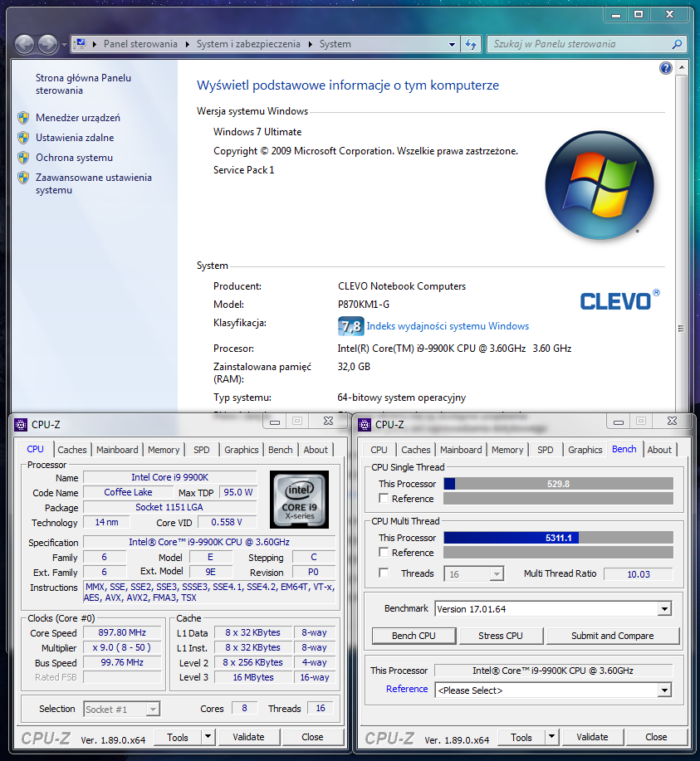Open Indeks wydajności systemu Windows link
The height and width of the screenshot is (761, 700).
tap(448, 326)
